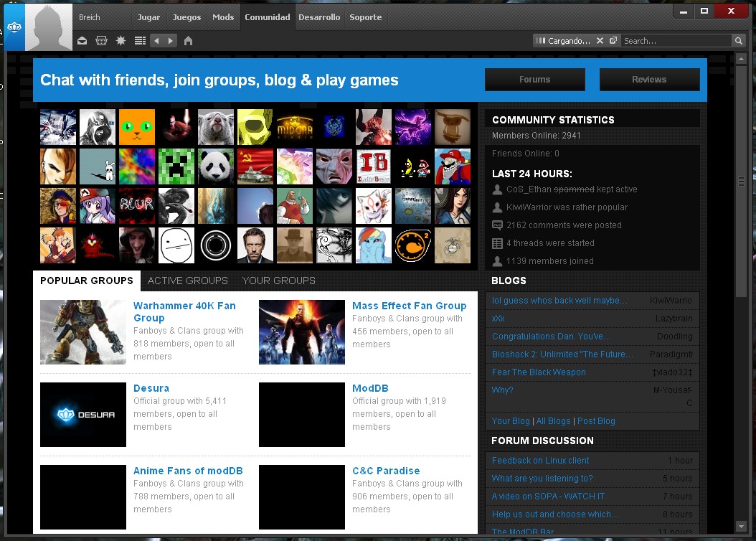Image resolution: width=756 pixels, height=541 pixels.
Task: Open the shopping cart icon in the toolbar
Action: (101, 41)
